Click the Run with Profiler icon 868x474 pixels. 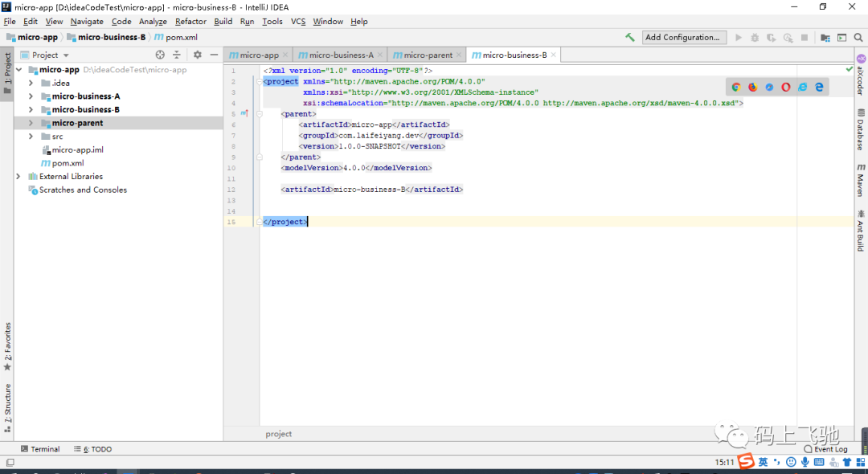(788, 38)
